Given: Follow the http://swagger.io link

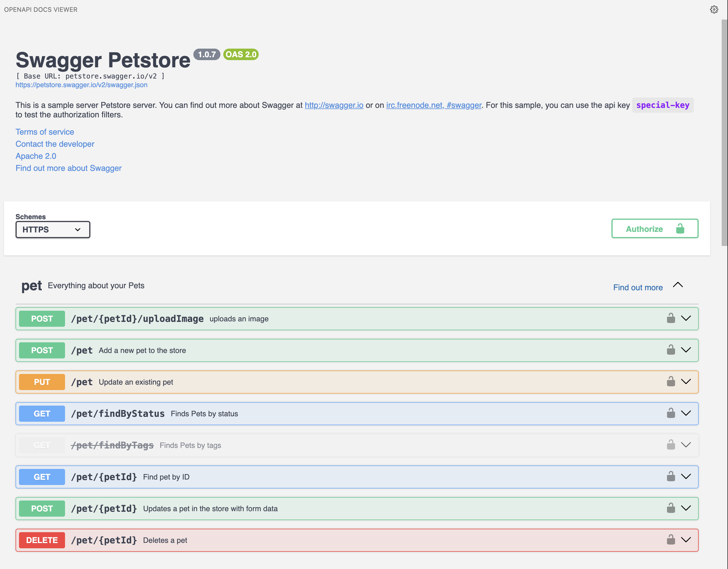Looking at the screenshot, I should pos(334,105).
